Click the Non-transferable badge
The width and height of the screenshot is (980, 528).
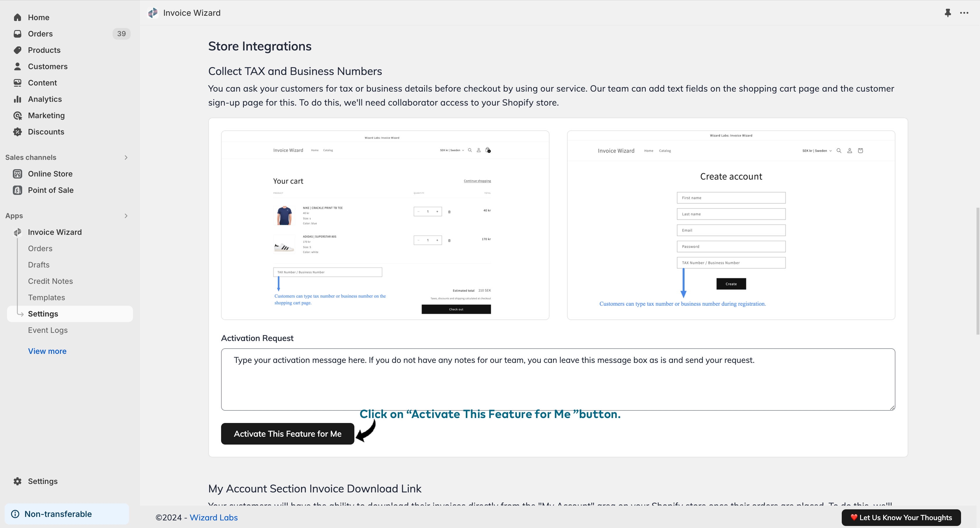(67, 514)
